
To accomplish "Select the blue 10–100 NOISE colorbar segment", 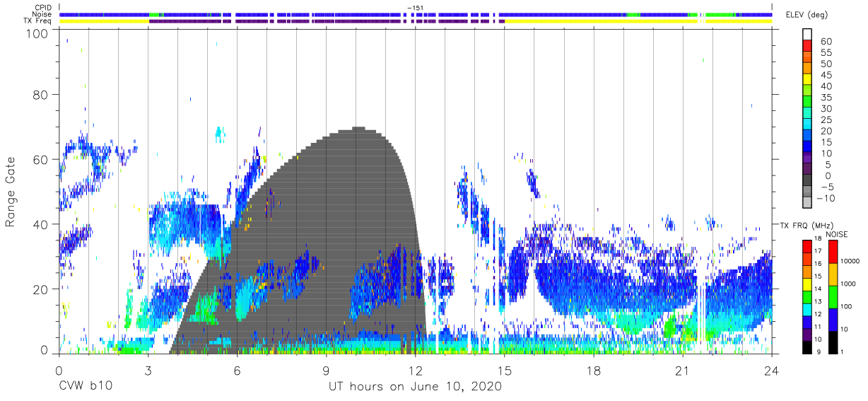I will (x=832, y=318).
